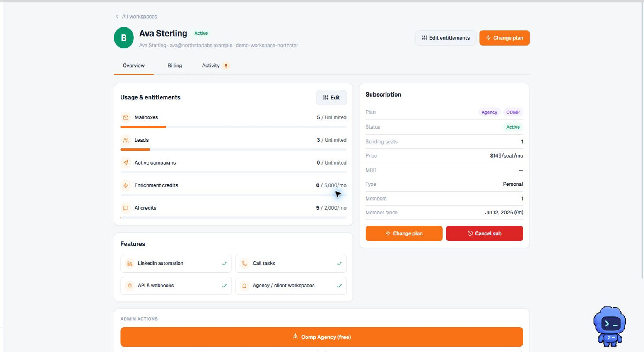This screenshot has width=644, height=352.
Task: Click the Active campaigns paper plane icon
Action: coord(126,163)
